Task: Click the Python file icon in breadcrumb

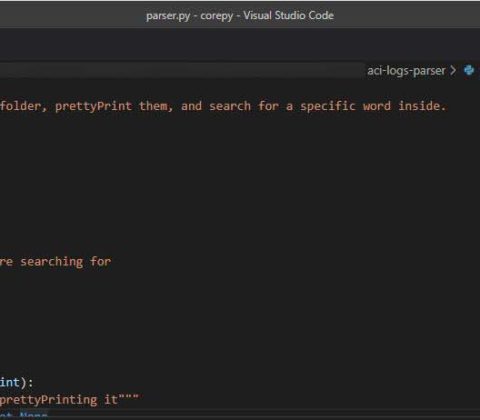Action: (x=469, y=70)
